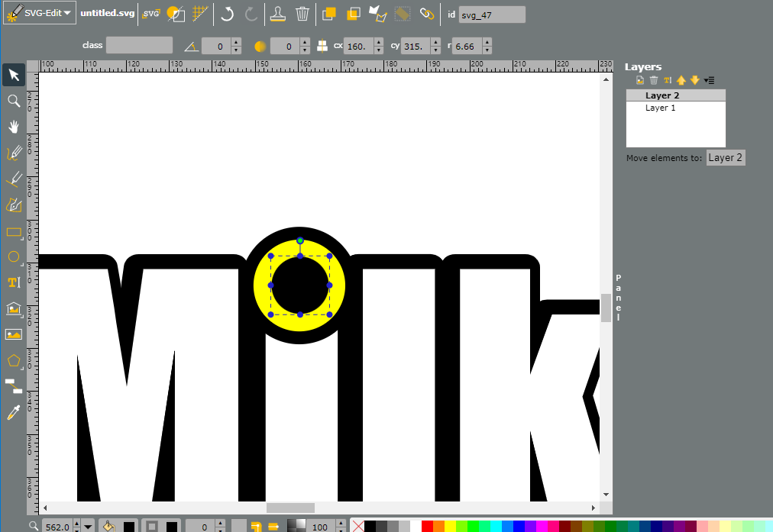Activate the Pan hand tool
This screenshot has width=773, height=532.
(14, 127)
